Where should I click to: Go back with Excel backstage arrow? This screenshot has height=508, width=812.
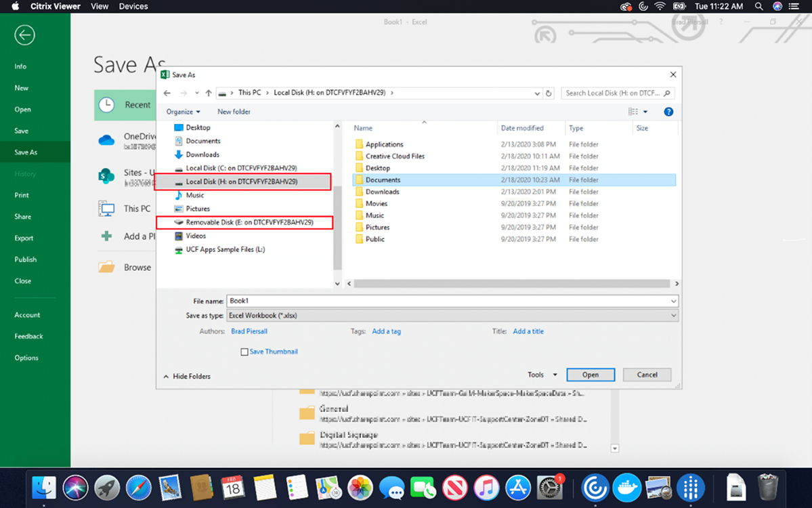point(24,35)
